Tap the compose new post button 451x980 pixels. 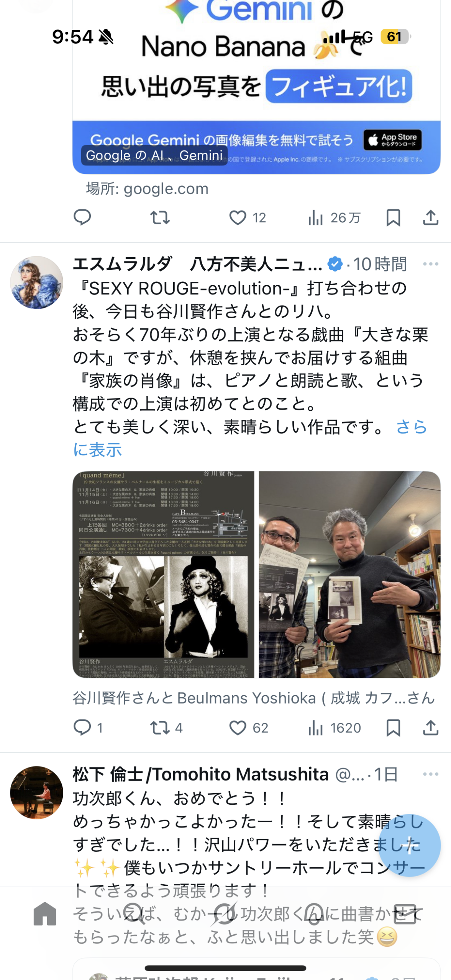409,845
